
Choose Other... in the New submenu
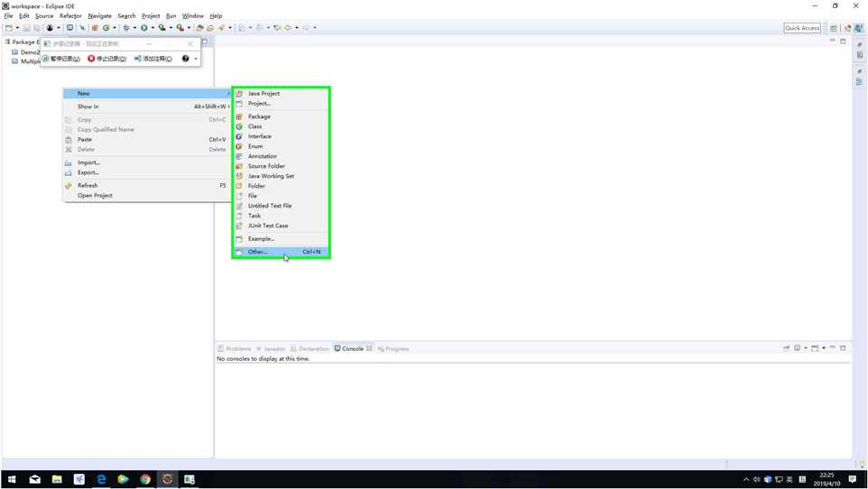coord(281,252)
